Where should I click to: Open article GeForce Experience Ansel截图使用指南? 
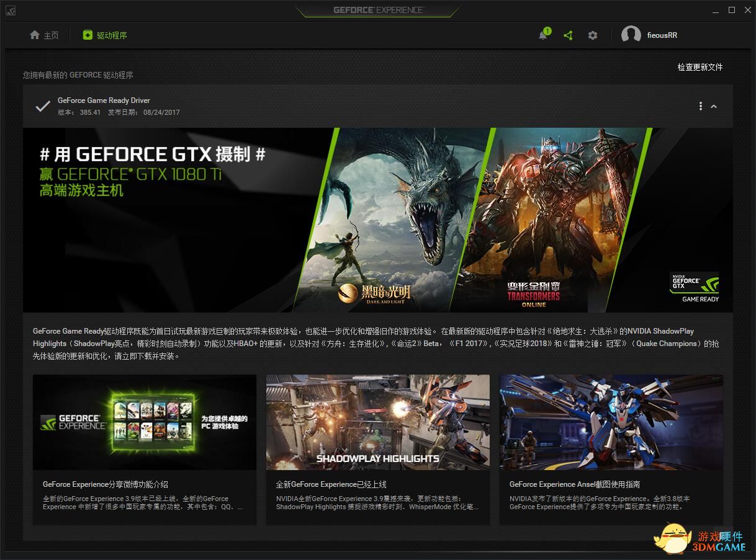pos(575,484)
